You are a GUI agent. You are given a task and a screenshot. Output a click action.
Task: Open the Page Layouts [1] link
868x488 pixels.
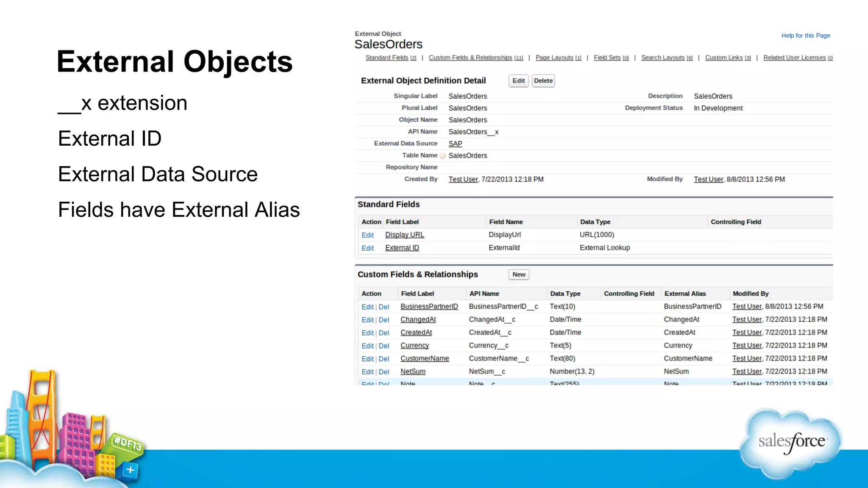pyautogui.click(x=558, y=58)
